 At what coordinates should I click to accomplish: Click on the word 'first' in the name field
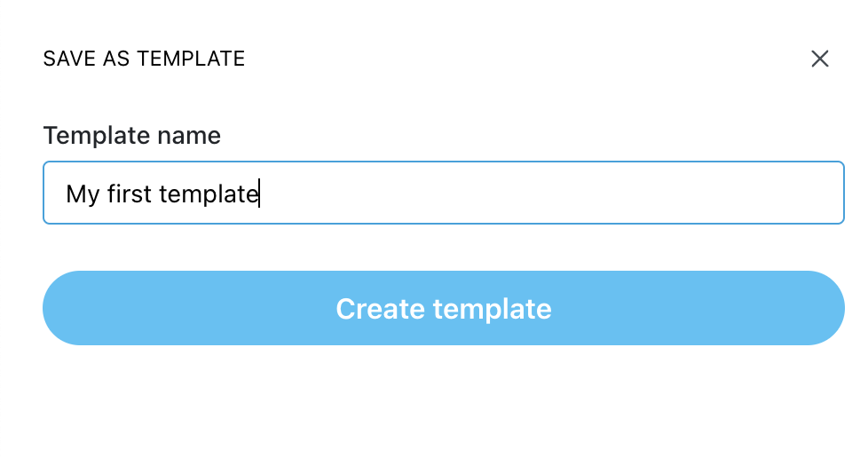[x=129, y=193]
